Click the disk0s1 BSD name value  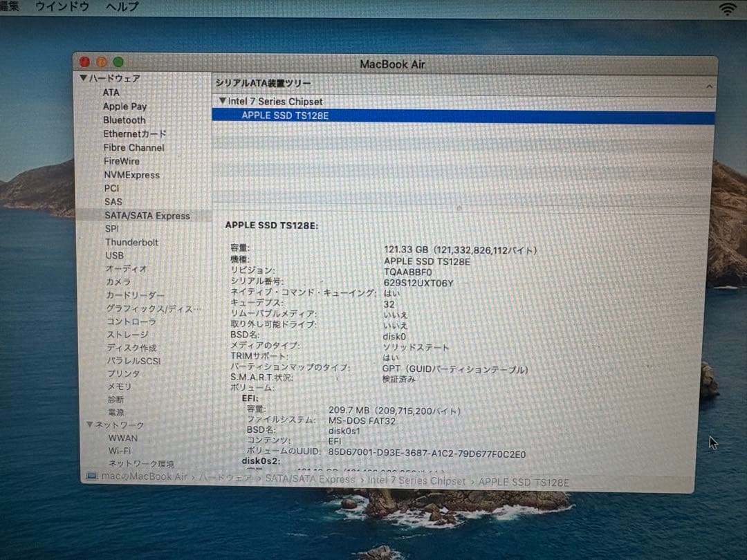click(344, 431)
